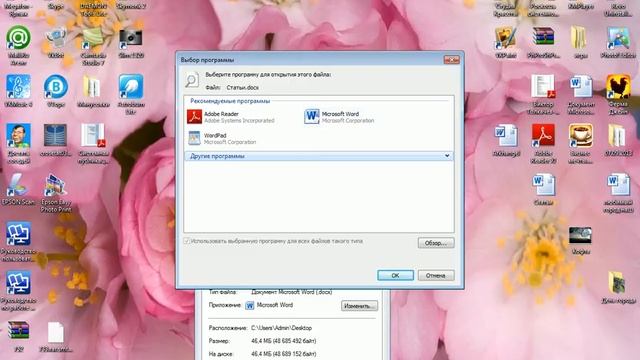Click the Word icon beside Приложение in properties
Screen dimensions: 640x360
pyautogui.click(x=249, y=305)
